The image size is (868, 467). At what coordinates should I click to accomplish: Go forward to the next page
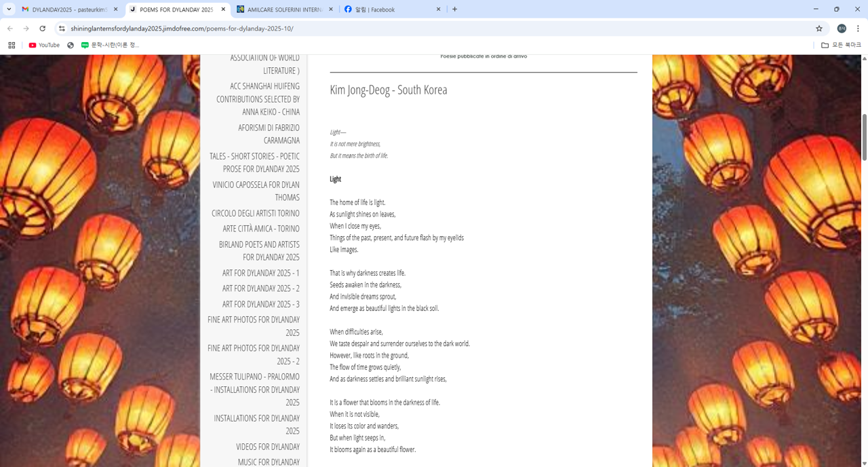click(26, 29)
